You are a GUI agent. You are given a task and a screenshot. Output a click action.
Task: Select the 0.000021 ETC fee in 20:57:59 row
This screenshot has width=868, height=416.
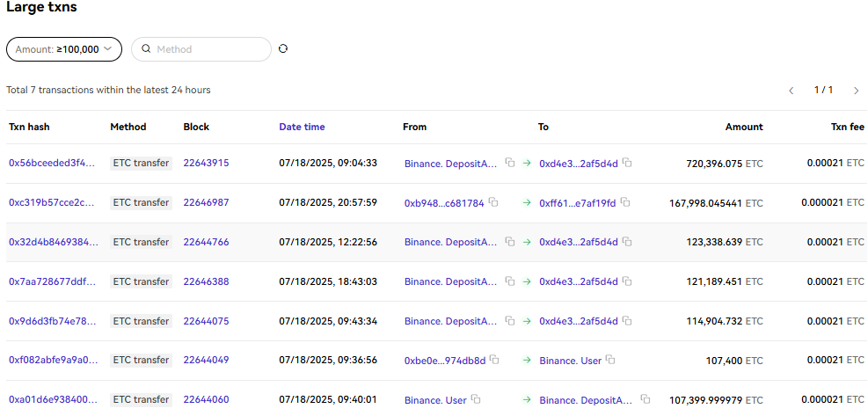(x=833, y=203)
